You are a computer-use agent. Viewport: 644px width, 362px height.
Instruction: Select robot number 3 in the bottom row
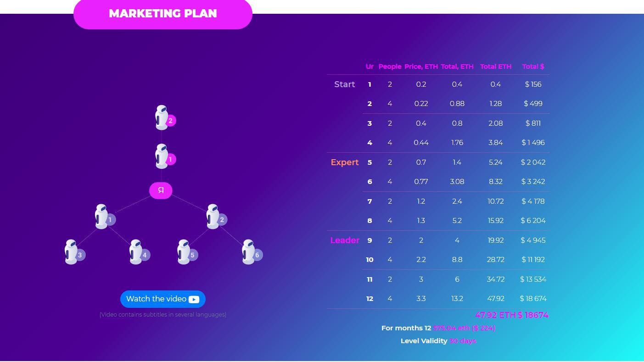(x=73, y=251)
